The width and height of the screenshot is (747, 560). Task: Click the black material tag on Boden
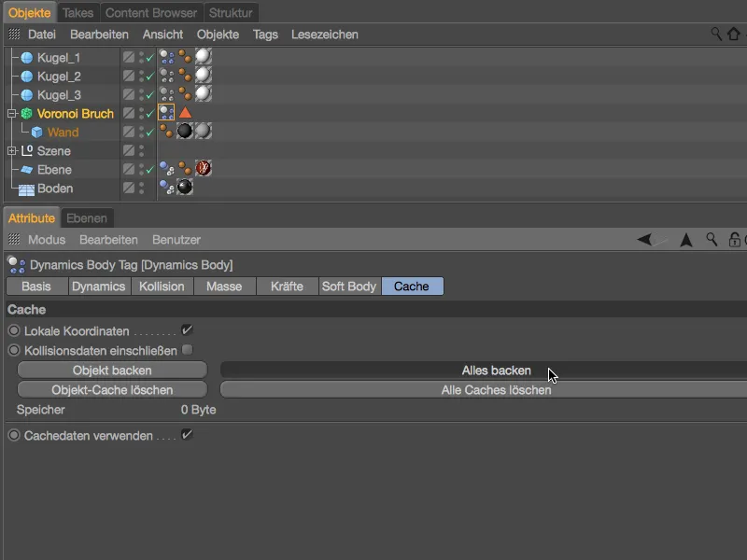point(185,188)
